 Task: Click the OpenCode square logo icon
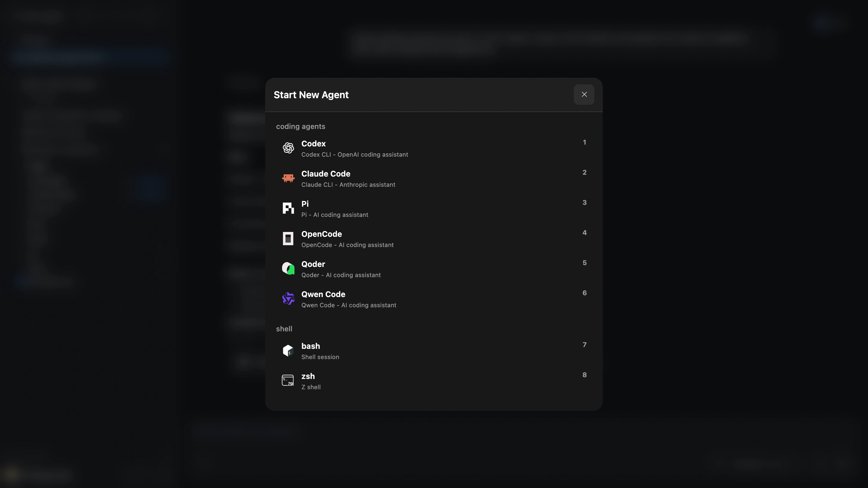[288, 239]
